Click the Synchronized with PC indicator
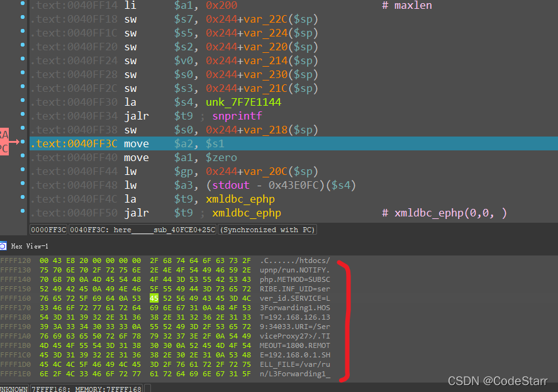Image resolution: width=558 pixels, height=392 pixels. 267,230
